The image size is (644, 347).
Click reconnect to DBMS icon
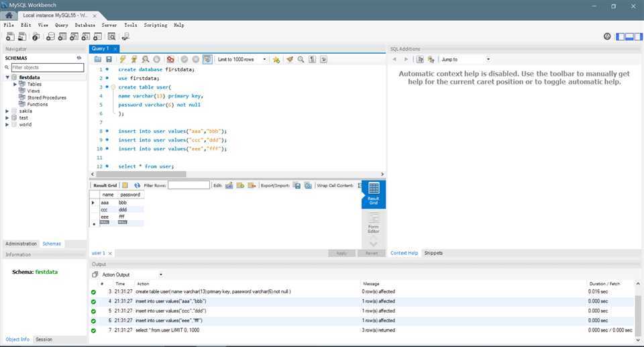[x=125, y=37]
